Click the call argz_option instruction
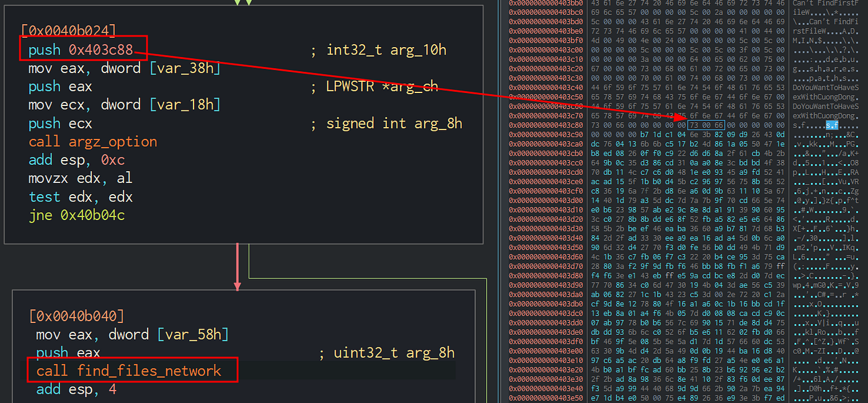The height and width of the screenshot is (403, 868). pos(92,141)
